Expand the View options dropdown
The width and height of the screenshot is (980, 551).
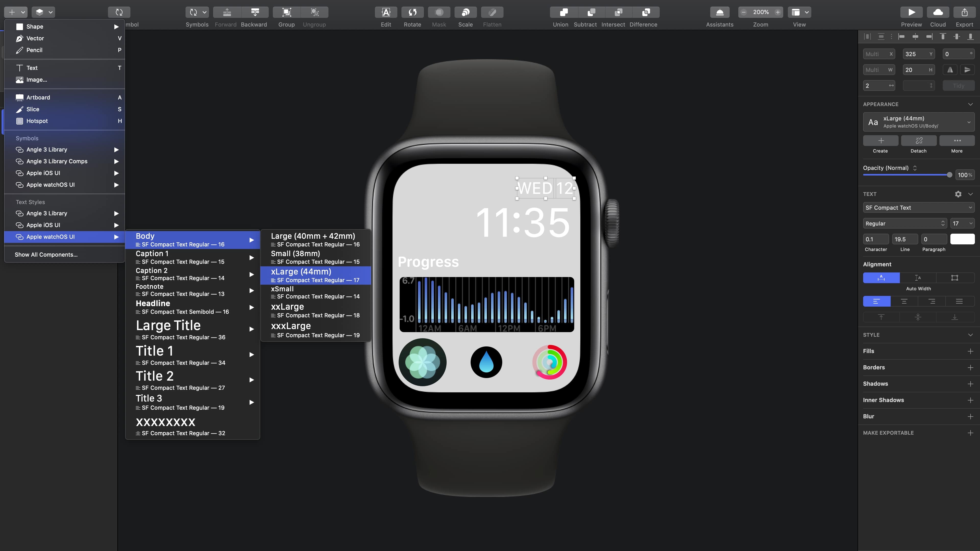tap(806, 12)
